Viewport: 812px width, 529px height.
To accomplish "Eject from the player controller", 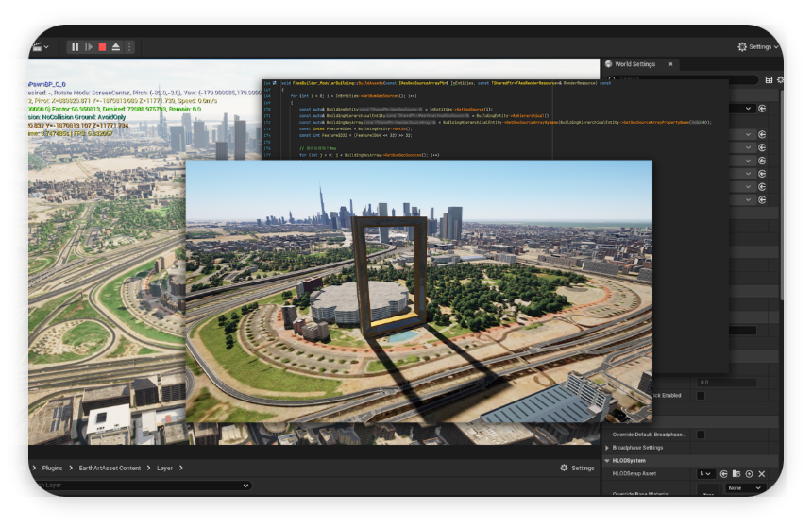I will [x=116, y=47].
